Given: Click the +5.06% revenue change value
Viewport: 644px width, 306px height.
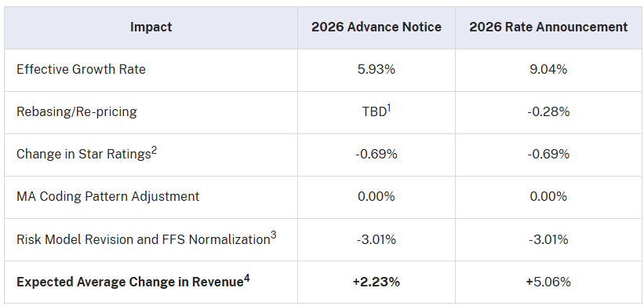Looking at the screenshot, I should click(548, 282).
